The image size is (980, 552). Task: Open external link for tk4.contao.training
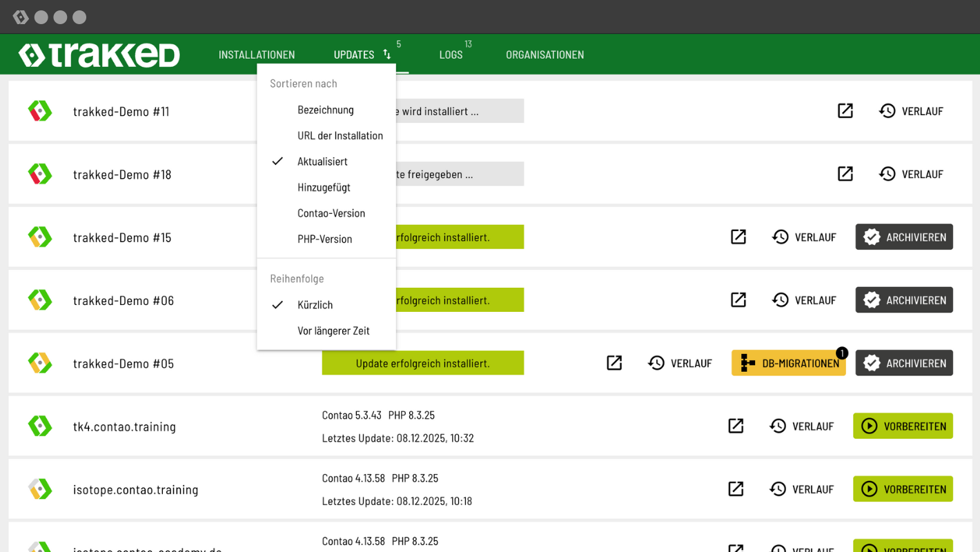click(736, 426)
